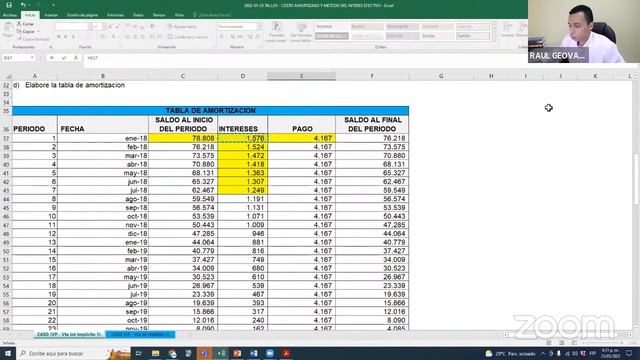
Task: Open Insert Function fx dialog
Action: [x=76, y=58]
